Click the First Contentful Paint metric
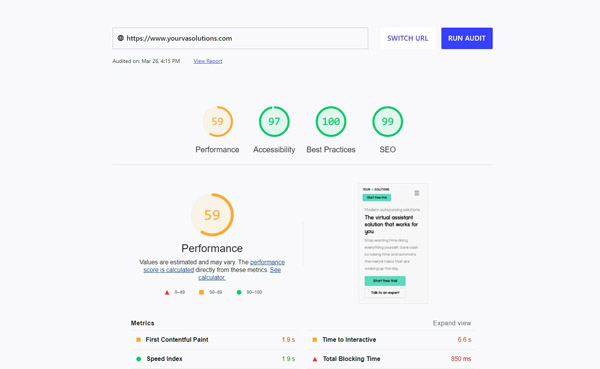 click(177, 340)
